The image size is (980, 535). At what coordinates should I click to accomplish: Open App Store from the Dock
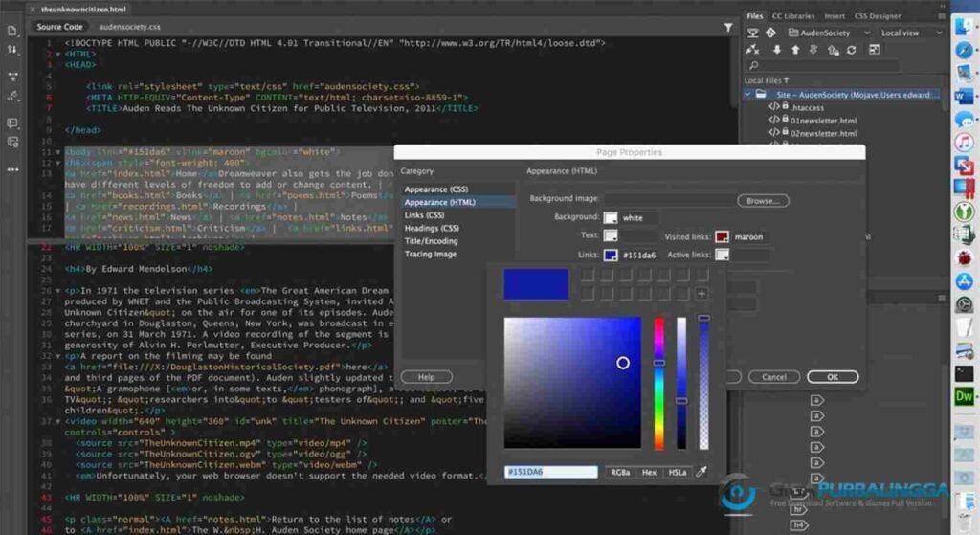(964, 281)
